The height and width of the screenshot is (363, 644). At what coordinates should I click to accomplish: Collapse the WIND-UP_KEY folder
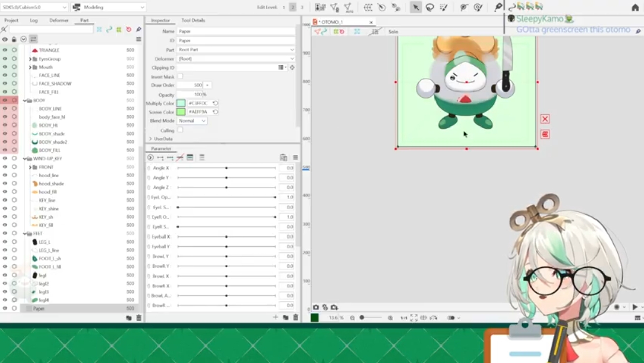tap(25, 159)
